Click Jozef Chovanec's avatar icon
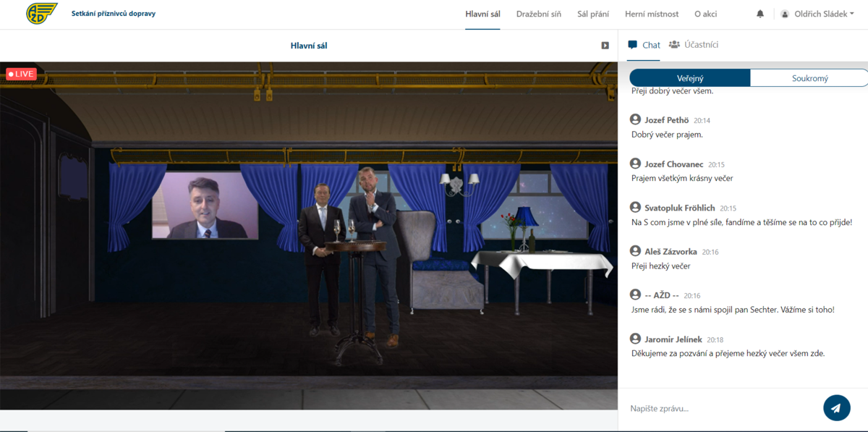Image resolution: width=868 pixels, height=432 pixels. [636, 164]
